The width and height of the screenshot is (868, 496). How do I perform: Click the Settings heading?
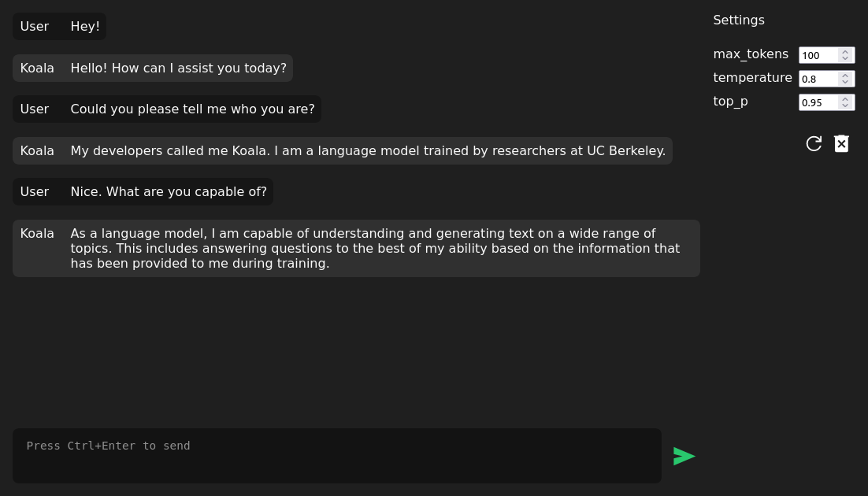click(x=739, y=20)
